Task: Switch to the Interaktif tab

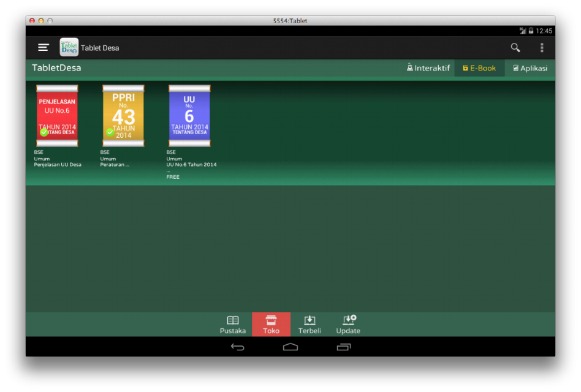Action: coord(428,68)
